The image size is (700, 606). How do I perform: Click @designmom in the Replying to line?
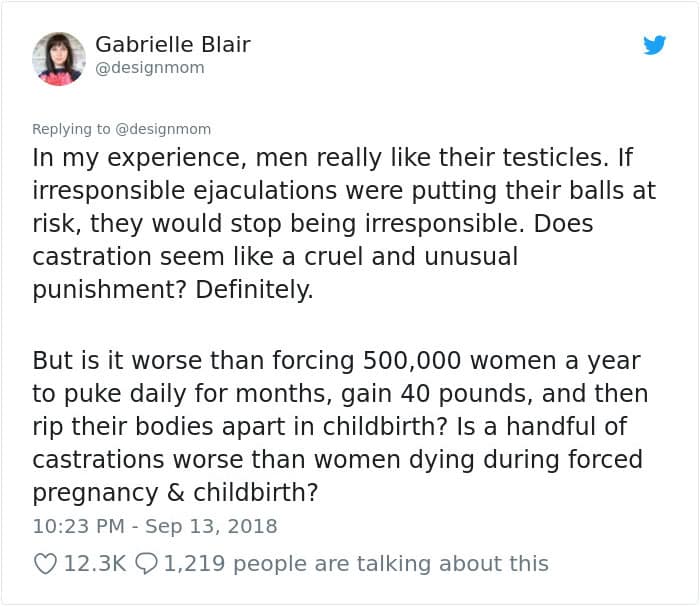(163, 129)
